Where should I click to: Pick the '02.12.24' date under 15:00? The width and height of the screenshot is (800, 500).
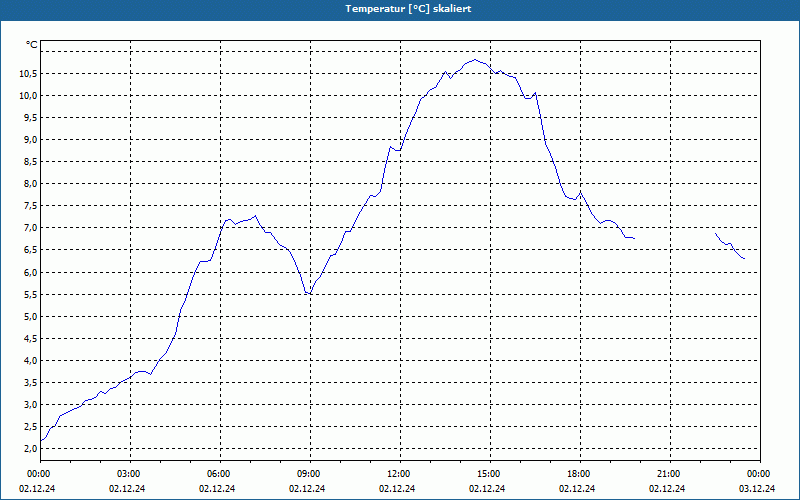tap(487, 488)
